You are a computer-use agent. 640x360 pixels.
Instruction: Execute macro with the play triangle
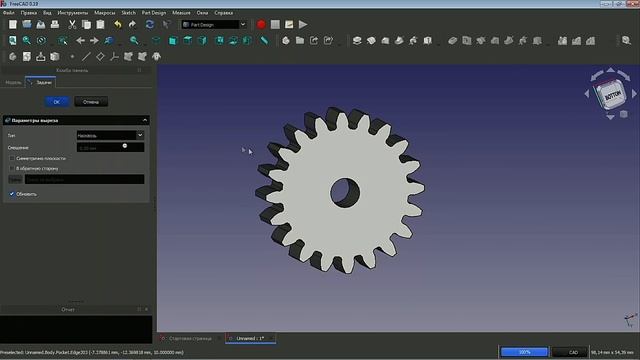[x=303, y=24]
